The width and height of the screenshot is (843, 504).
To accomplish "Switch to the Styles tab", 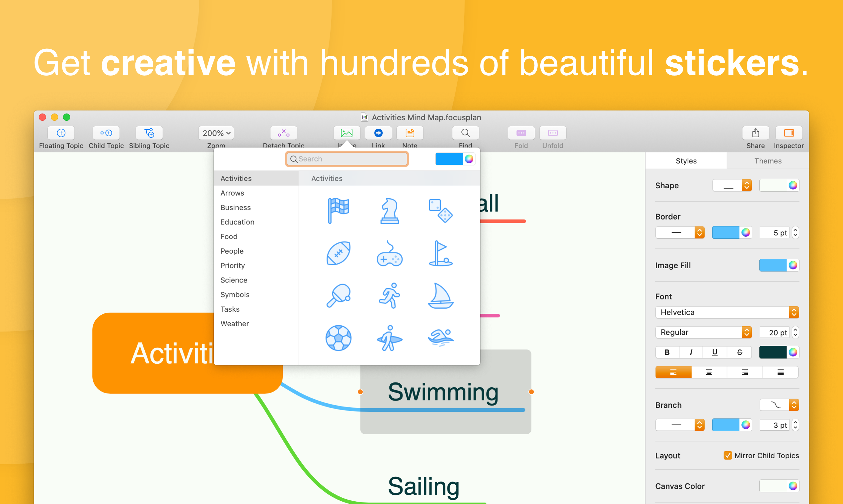I will tap(686, 160).
